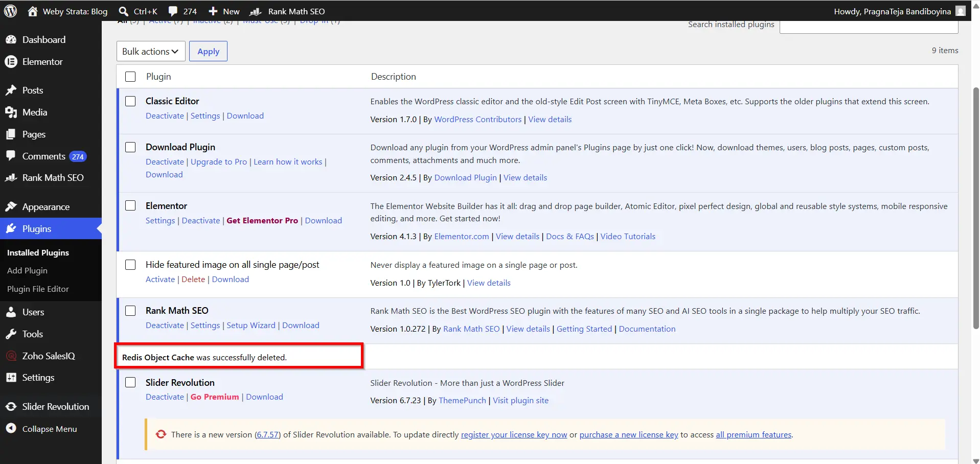Check the Elementor plugin checkbox
The height and width of the screenshot is (464, 980).
pos(130,205)
